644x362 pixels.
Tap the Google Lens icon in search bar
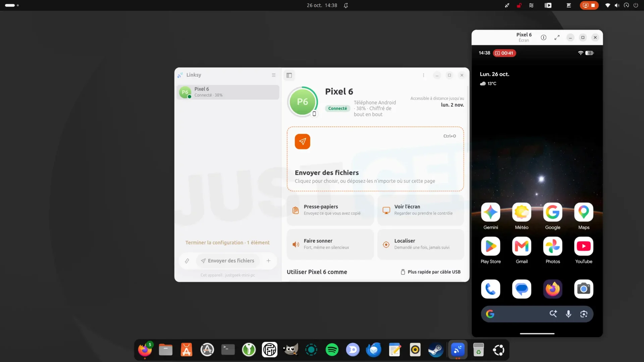[584, 314]
